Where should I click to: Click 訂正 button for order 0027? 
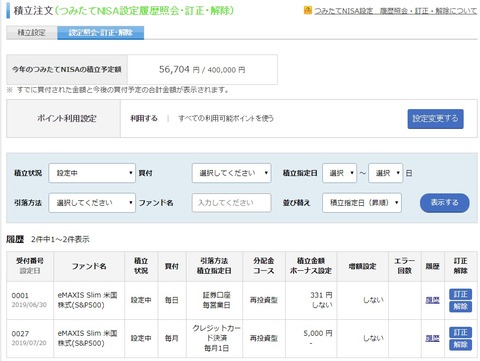(460, 332)
